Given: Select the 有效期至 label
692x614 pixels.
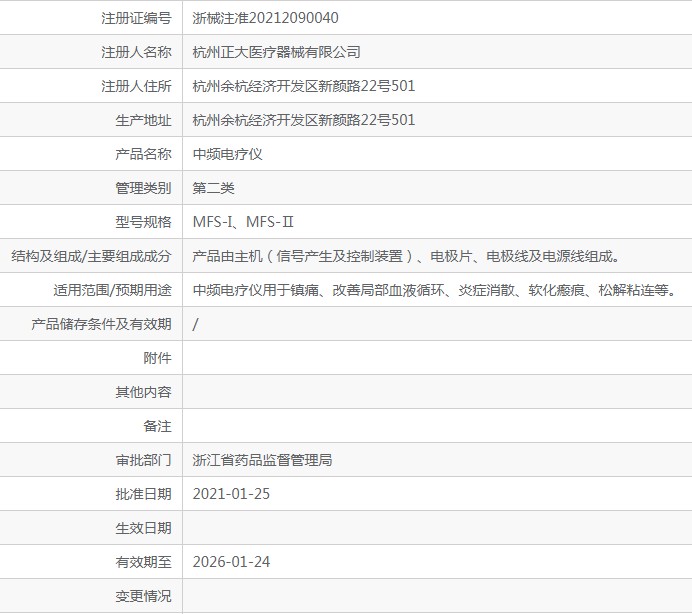Looking at the screenshot, I should click(143, 562).
